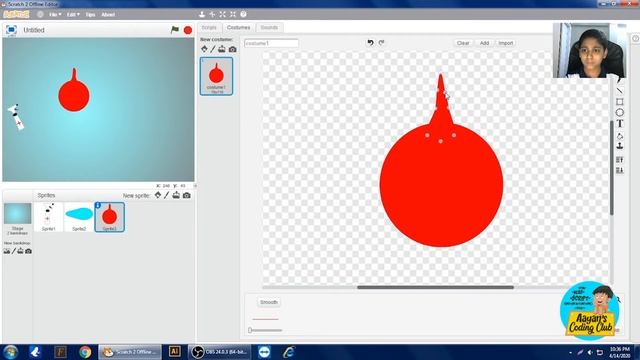Click the costume name input field
This screenshot has width=640, height=360.
271,43
